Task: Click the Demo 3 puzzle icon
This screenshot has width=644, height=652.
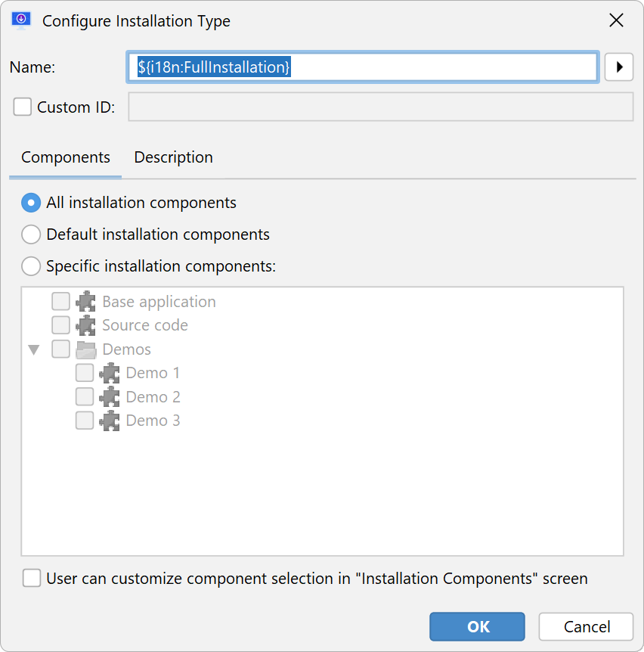Action: coord(110,421)
